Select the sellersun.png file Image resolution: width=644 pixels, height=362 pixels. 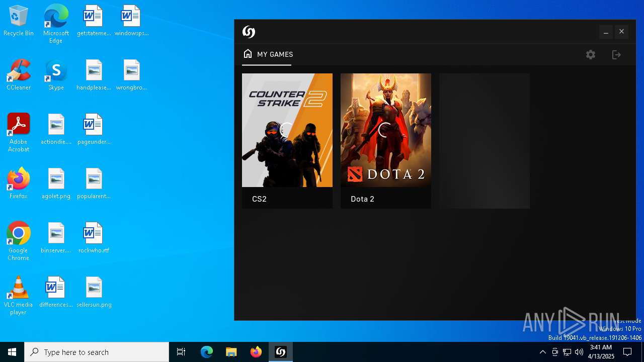[x=94, y=292]
